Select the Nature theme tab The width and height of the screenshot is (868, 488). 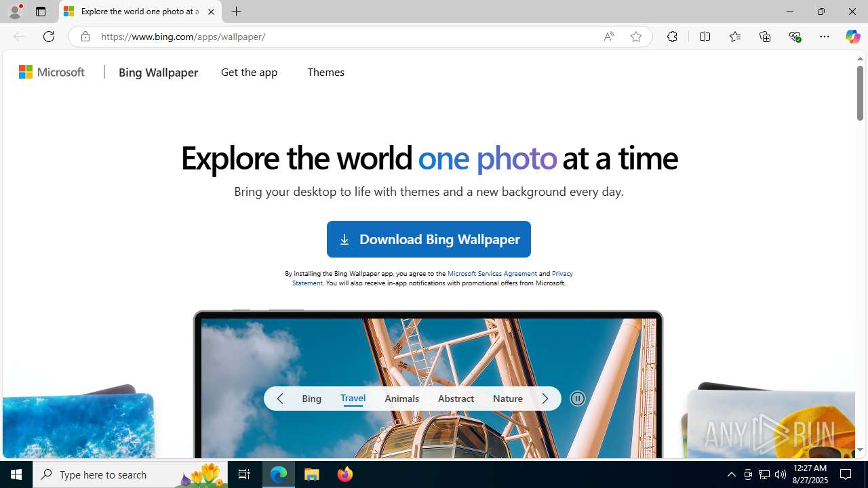(508, 399)
